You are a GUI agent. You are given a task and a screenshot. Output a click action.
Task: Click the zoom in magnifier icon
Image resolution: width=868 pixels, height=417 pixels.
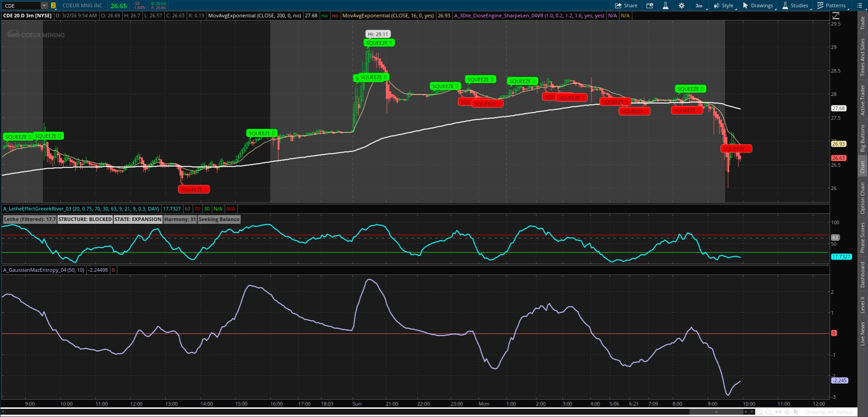[x=769, y=412]
